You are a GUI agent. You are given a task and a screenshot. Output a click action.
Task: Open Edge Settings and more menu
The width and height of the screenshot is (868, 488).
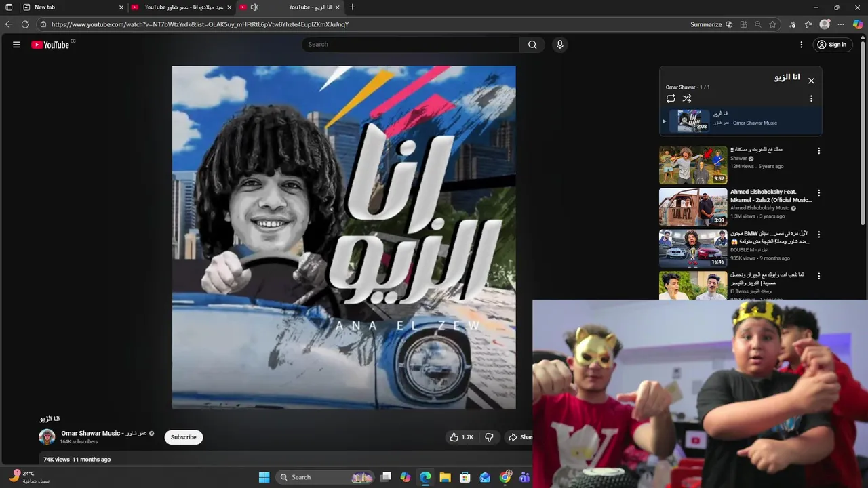[x=841, y=24]
